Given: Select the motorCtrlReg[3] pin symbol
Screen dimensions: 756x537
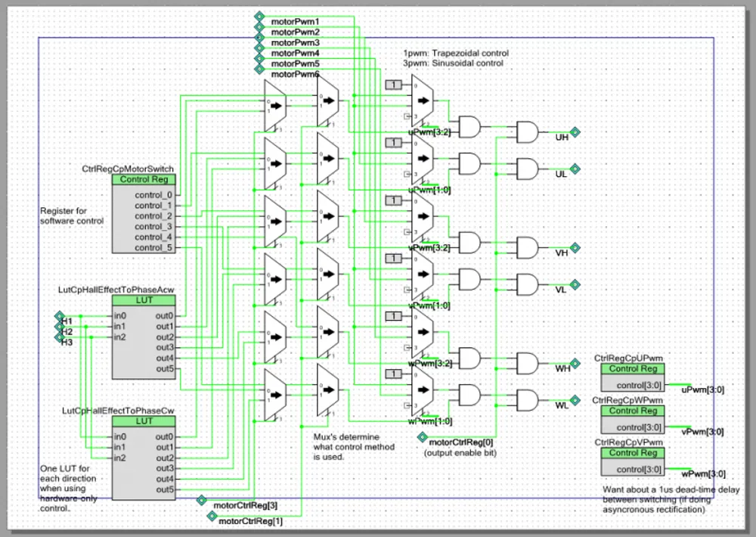Looking at the screenshot, I should click(x=202, y=500).
